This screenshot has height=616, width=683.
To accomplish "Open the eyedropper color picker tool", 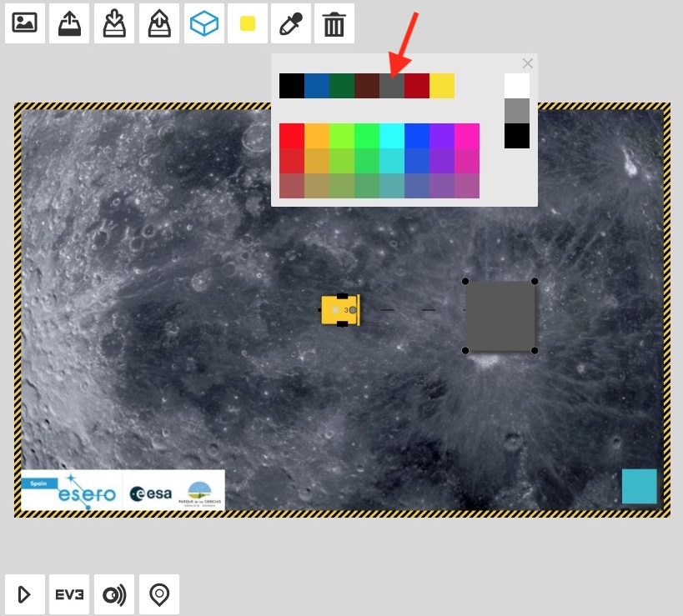I will tap(289, 23).
